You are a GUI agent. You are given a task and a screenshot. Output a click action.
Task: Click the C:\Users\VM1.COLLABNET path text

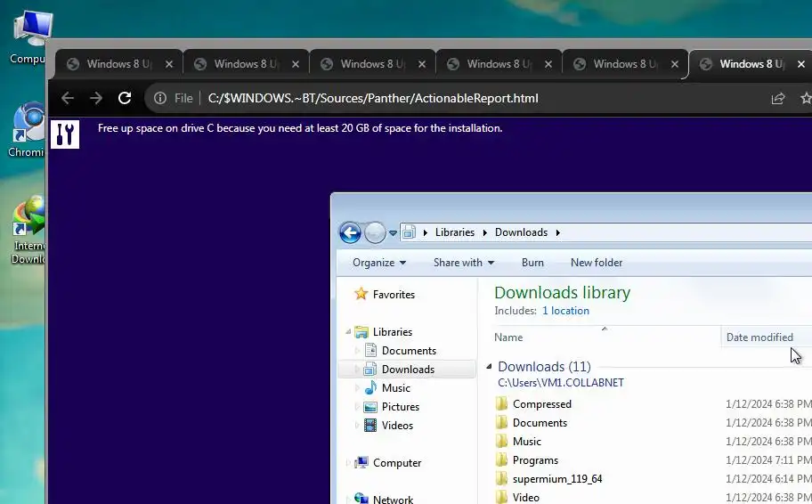(561, 383)
